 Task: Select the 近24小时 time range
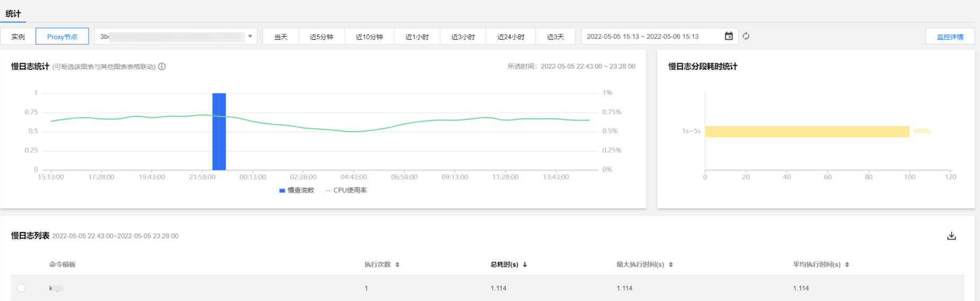(510, 37)
